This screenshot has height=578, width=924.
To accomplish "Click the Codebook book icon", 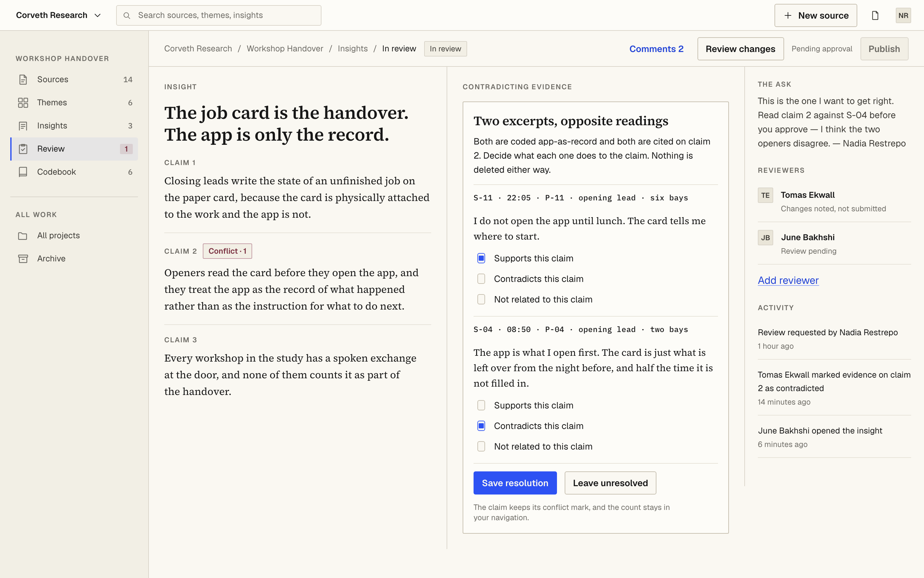I will coord(23,172).
